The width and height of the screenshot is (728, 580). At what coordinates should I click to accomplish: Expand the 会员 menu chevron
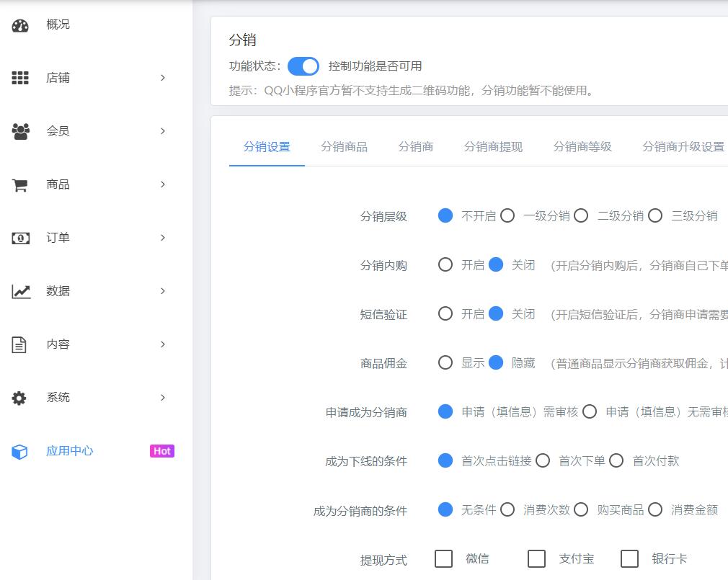(x=163, y=131)
